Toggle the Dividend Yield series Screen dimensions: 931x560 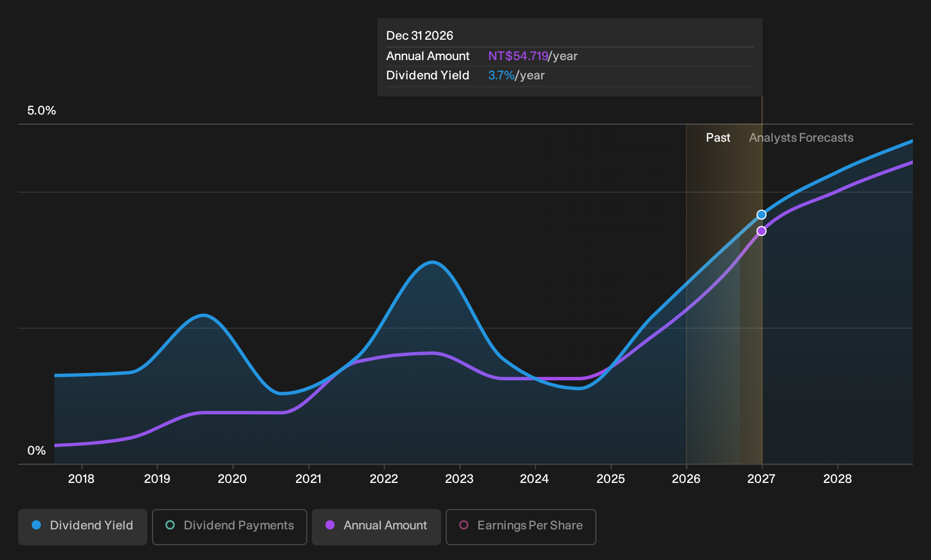point(83,527)
